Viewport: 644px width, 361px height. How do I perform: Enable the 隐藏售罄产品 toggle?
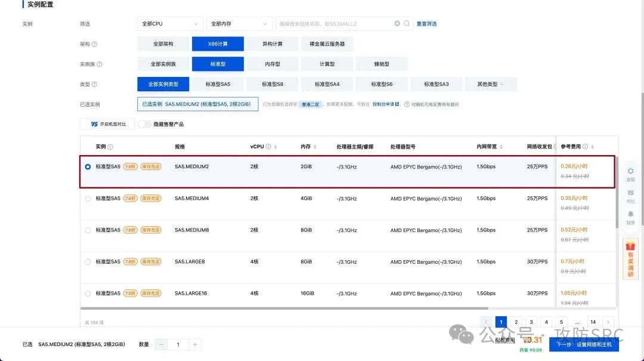(143, 124)
